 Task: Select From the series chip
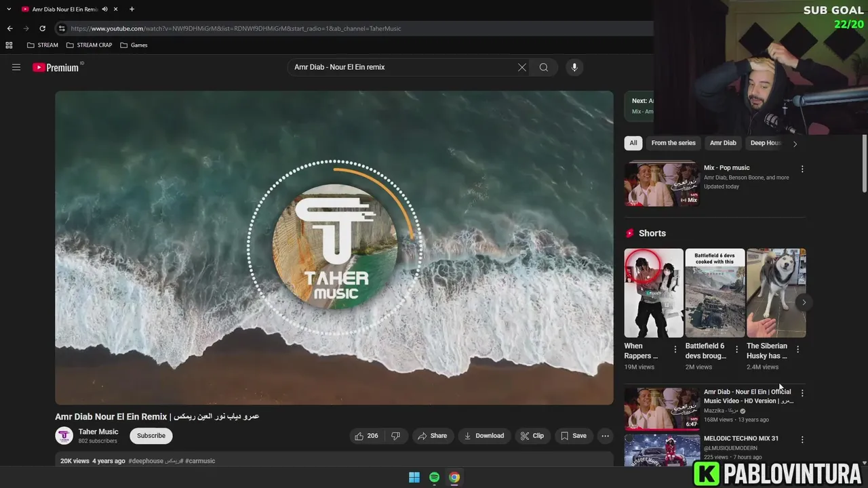click(x=673, y=143)
